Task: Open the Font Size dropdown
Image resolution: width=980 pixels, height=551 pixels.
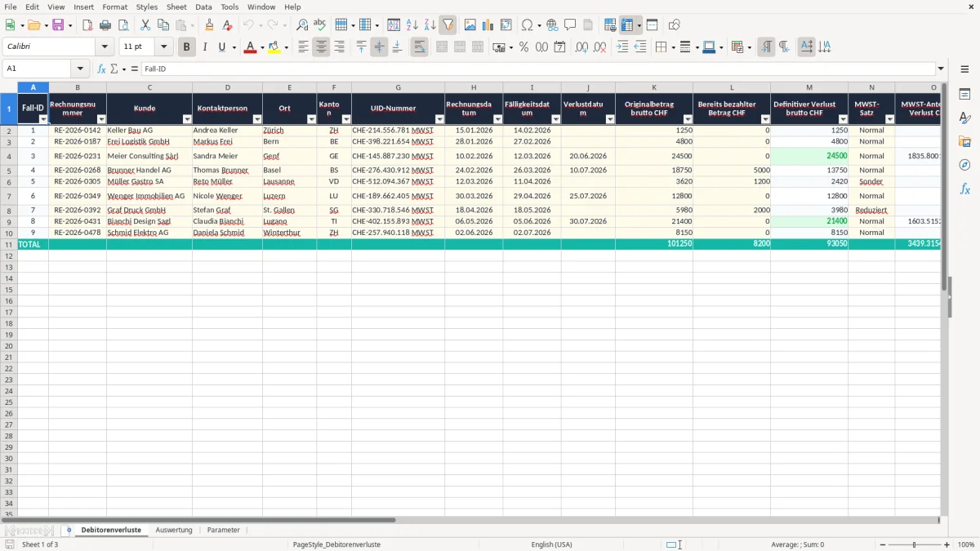Action: click(x=163, y=47)
